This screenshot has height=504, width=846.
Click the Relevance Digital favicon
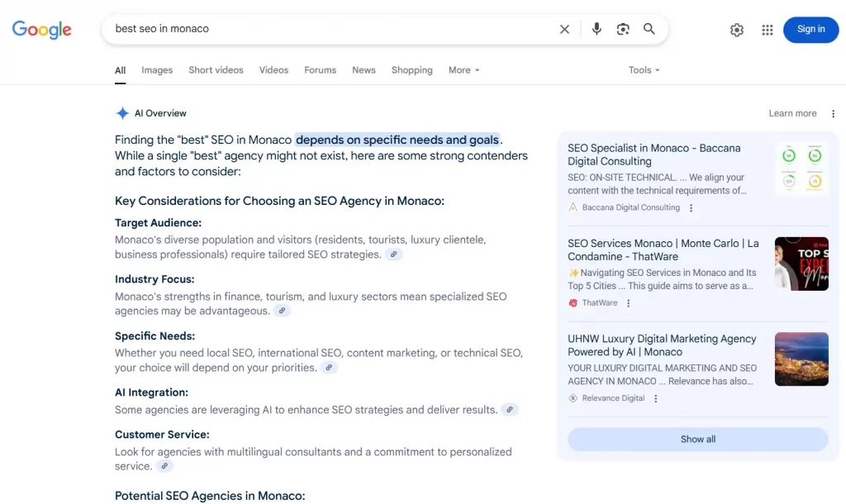pos(573,398)
